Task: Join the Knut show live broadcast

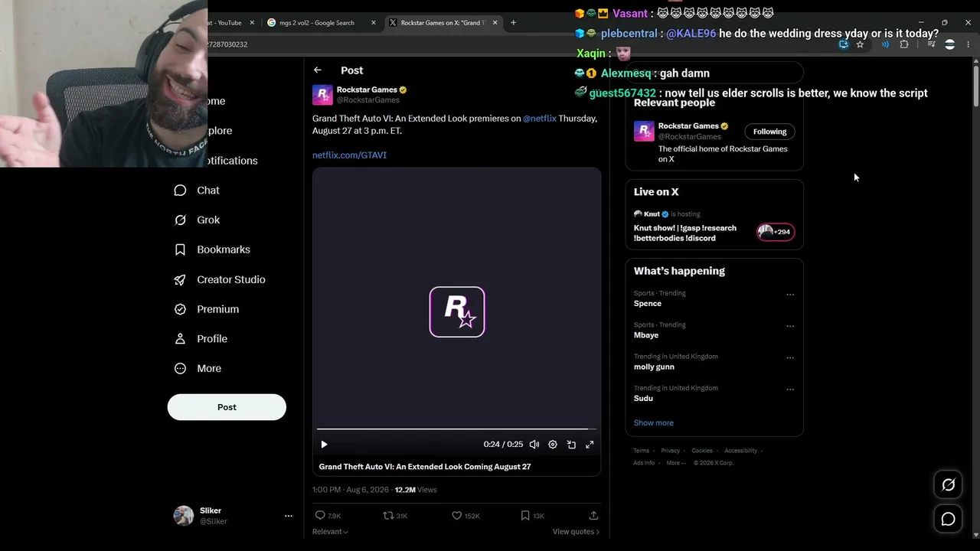Action: pos(714,226)
